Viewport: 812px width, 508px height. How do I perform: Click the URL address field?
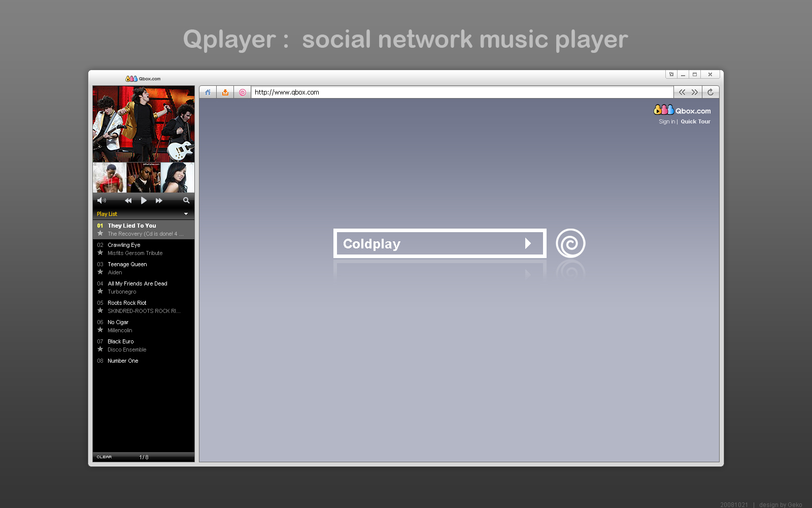[x=462, y=92]
